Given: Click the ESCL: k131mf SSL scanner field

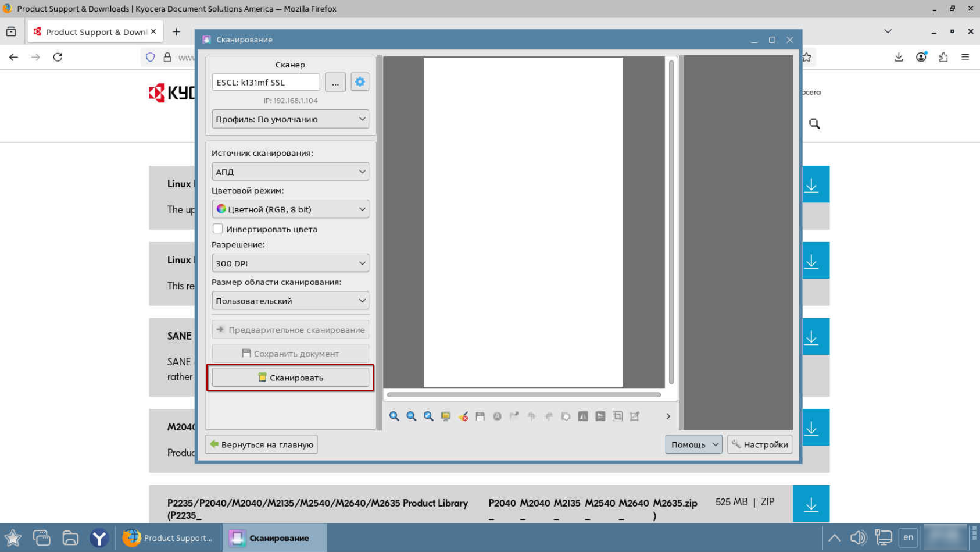Looking at the screenshot, I should tap(266, 83).
